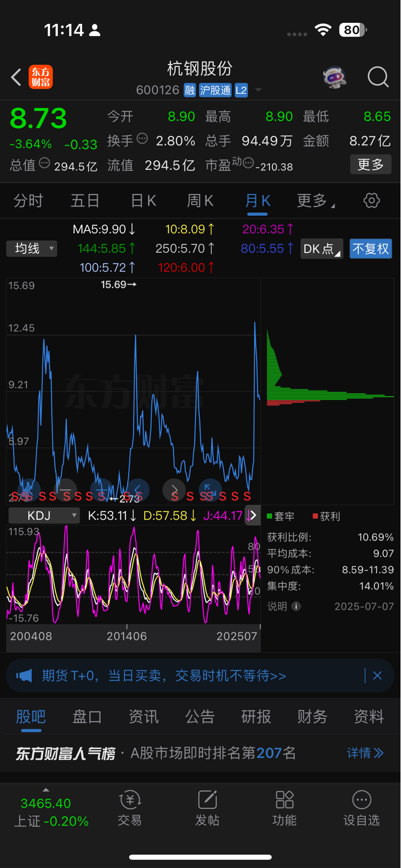
Task: Tap the 沪股通 badge
Action: (215, 90)
